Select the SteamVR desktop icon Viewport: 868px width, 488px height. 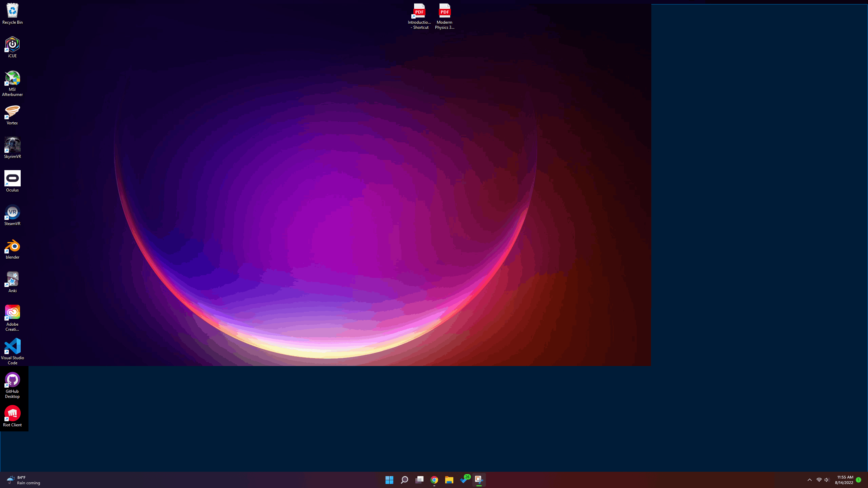click(13, 212)
